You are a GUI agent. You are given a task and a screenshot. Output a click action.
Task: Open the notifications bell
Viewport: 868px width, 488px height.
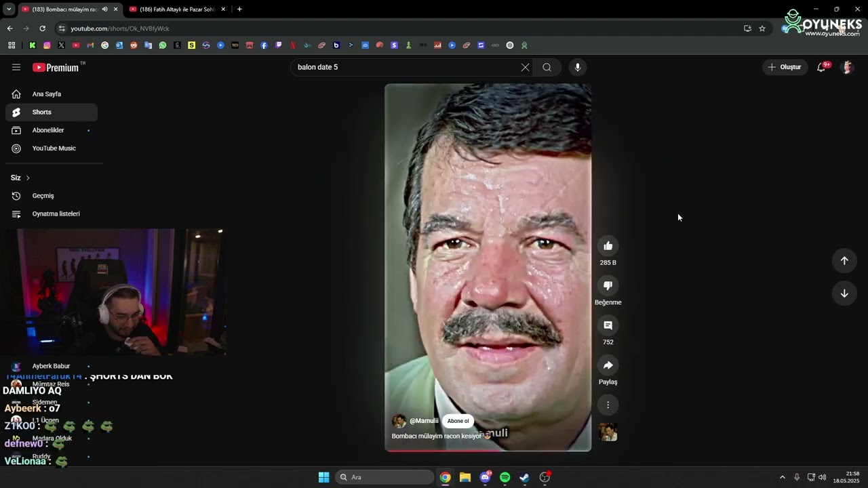(x=821, y=67)
